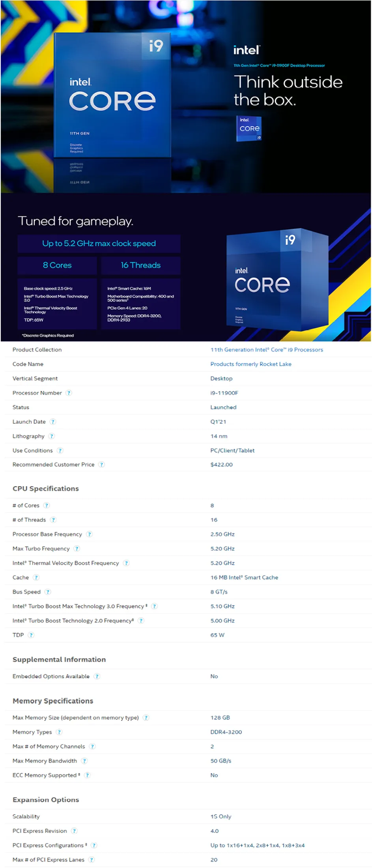Click the Desktop vertical segment link
This screenshot has height=868, width=372.
221,378
